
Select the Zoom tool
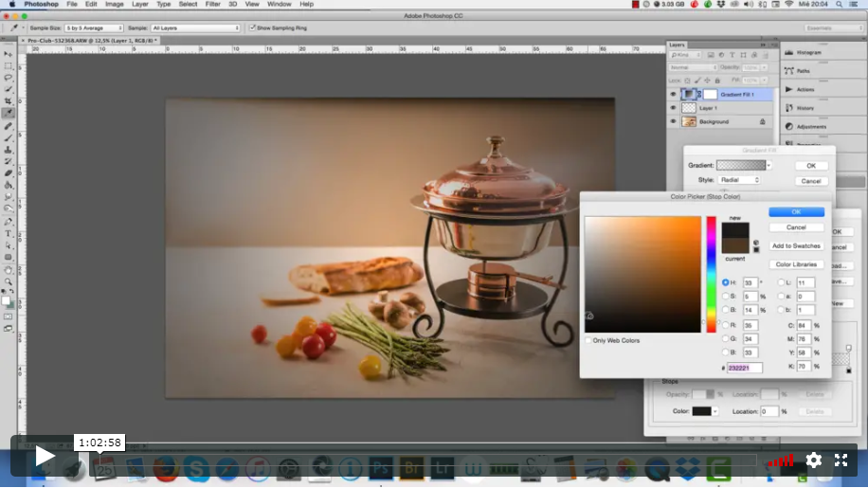(8, 281)
